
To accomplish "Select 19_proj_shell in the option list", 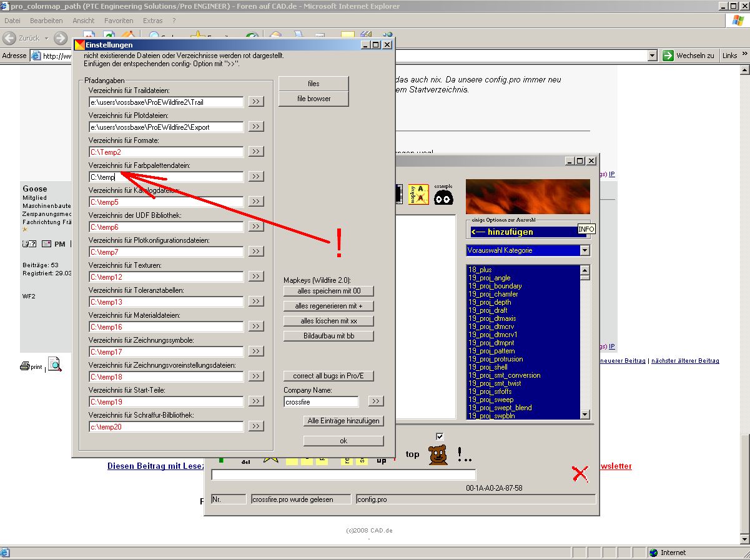I will click(488, 367).
